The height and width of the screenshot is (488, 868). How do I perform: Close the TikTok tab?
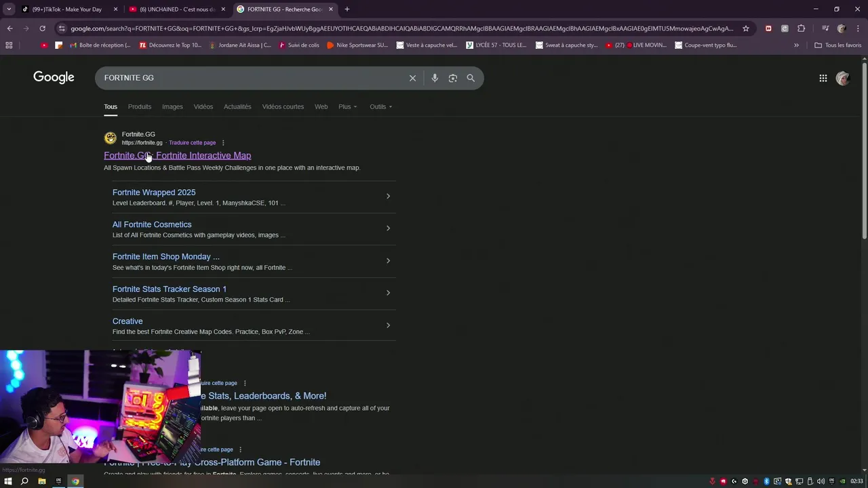(115, 9)
